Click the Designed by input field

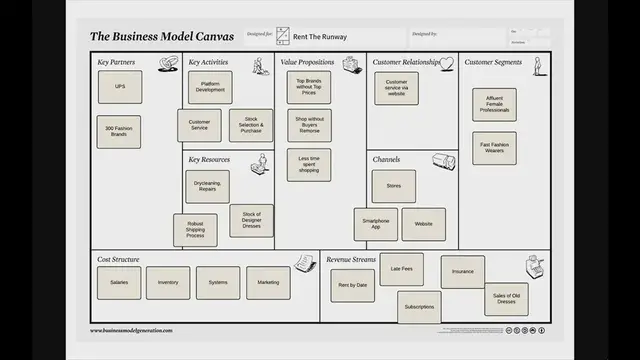(x=457, y=37)
